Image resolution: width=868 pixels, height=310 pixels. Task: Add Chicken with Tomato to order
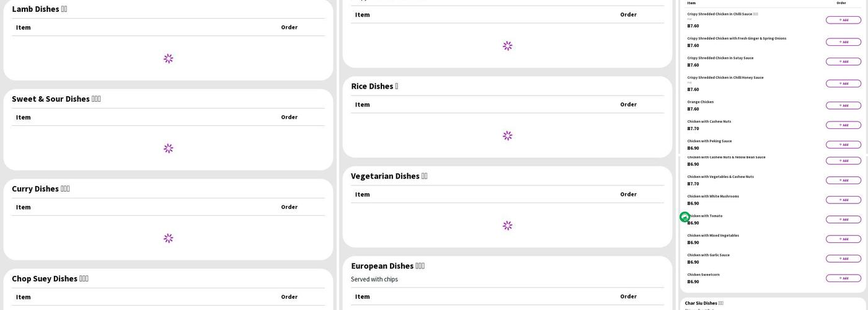(x=843, y=219)
